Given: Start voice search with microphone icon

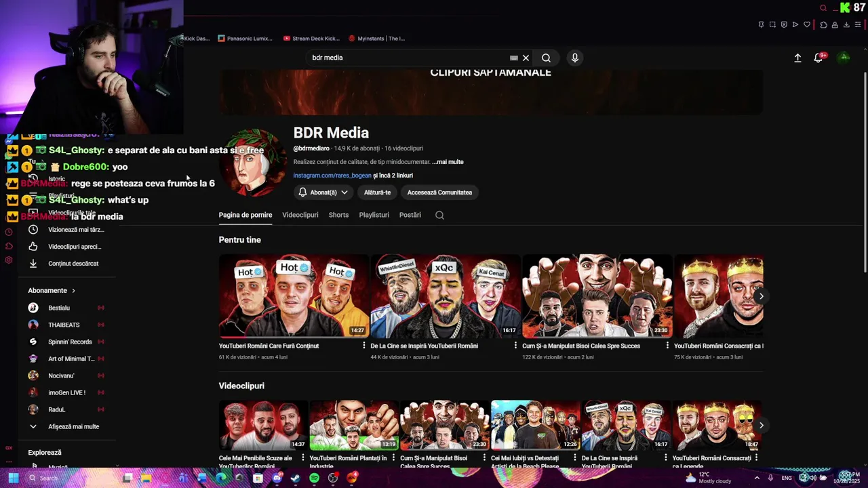Looking at the screenshot, I should (575, 58).
